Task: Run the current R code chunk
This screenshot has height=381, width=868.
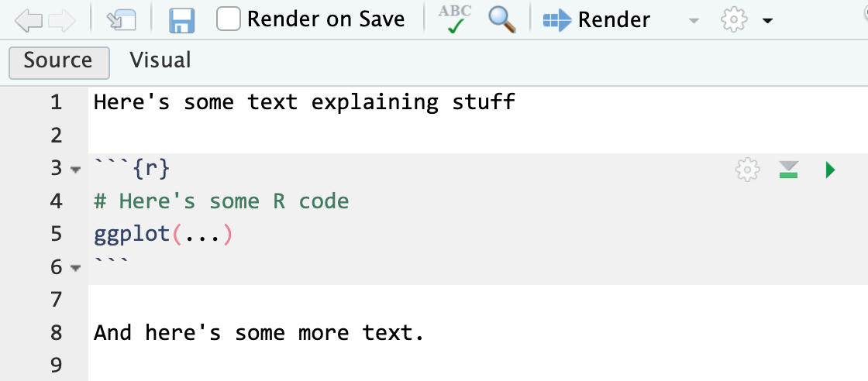Action: tap(830, 170)
